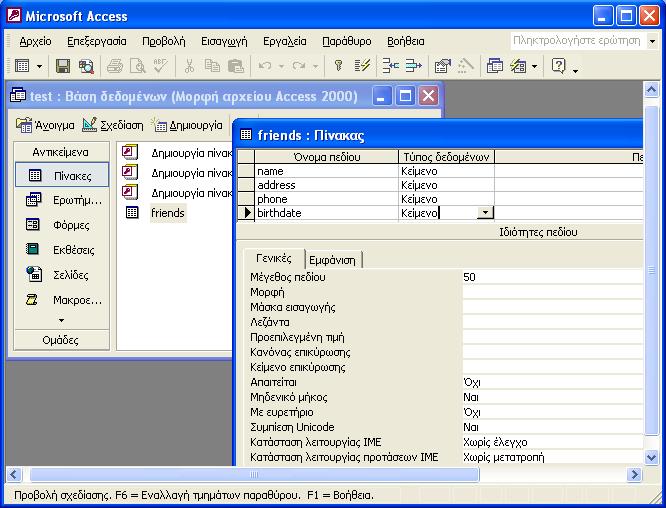Image resolution: width=666 pixels, height=508 pixels.
Task: Open the Επεξεργασία menu
Action: [97, 41]
